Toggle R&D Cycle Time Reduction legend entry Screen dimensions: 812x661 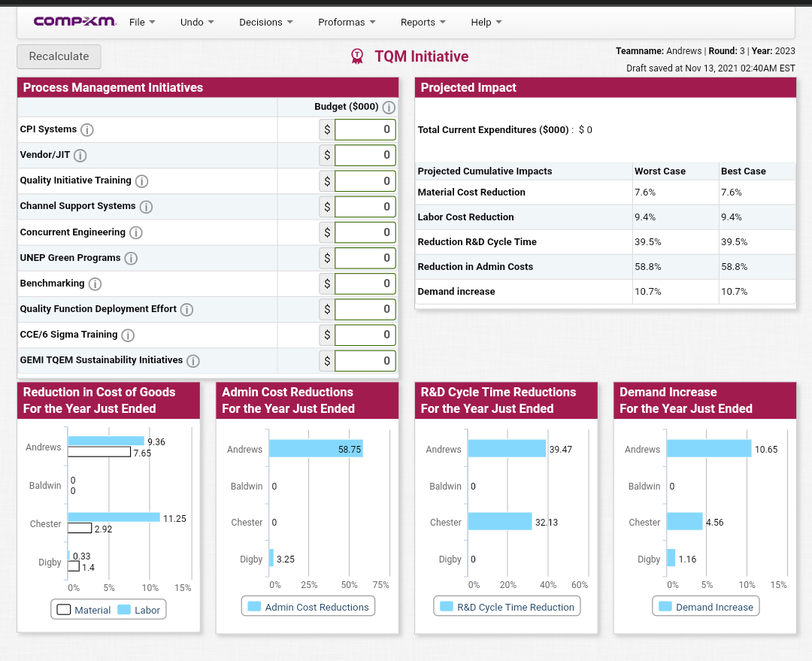[x=507, y=607]
